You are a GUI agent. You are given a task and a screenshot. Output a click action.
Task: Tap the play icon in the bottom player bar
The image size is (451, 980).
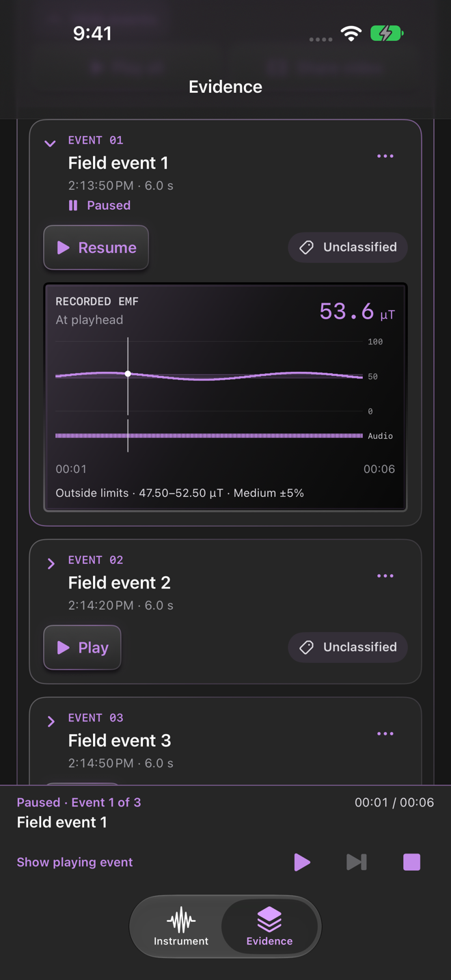(x=302, y=862)
